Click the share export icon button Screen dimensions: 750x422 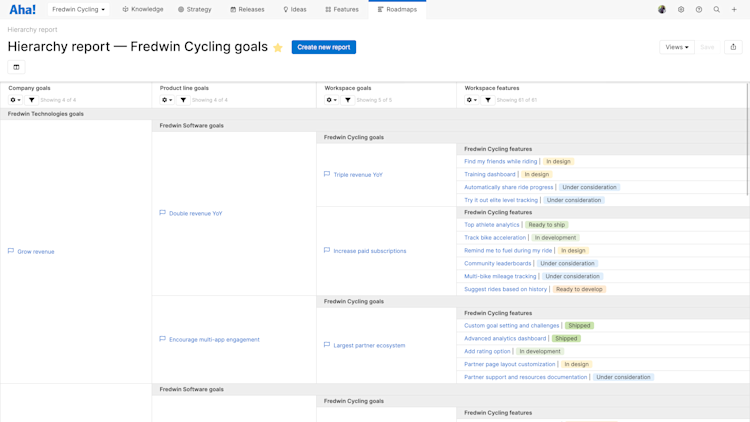[733, 47]
